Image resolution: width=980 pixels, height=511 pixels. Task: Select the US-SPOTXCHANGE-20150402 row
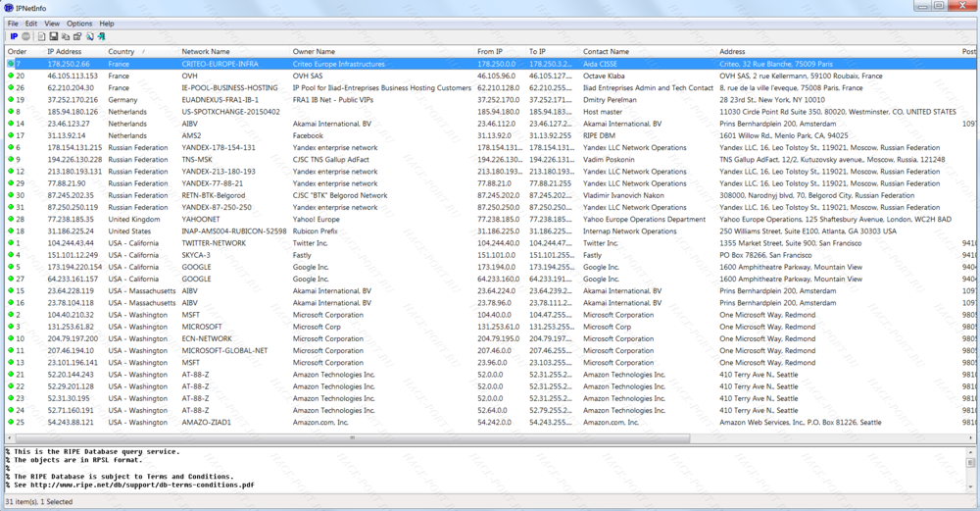[x=491, y=112]
